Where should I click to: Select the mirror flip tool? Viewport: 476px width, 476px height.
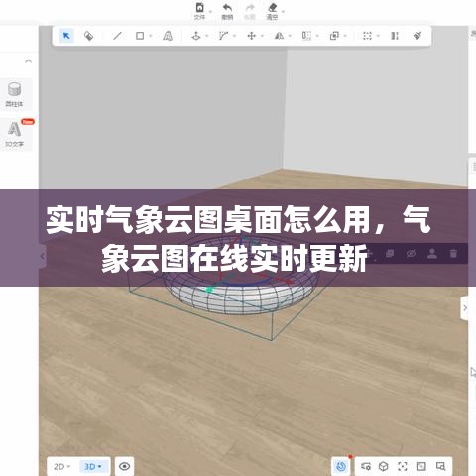click(279, 36)
